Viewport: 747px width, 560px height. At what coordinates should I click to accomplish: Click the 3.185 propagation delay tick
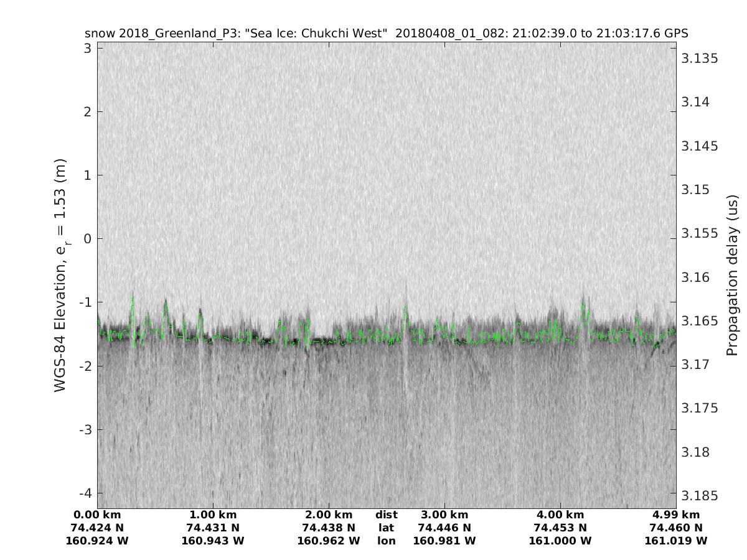(x=700, y=496)
